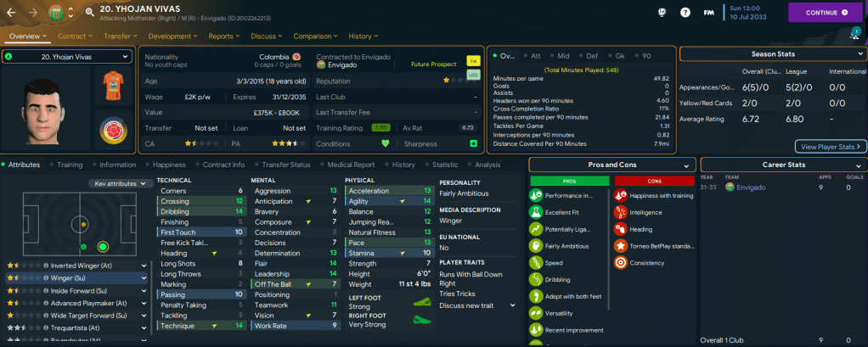Click the Envigado club badge in header

[57, 13]
